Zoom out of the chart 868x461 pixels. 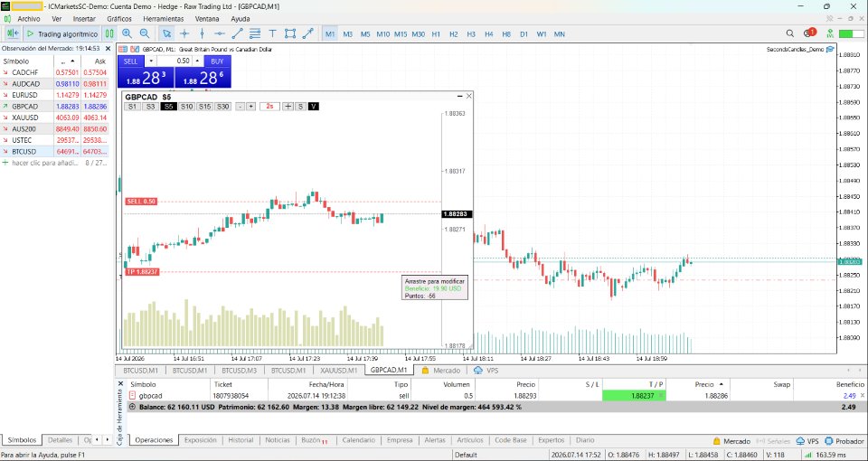(x=145, y=33)
